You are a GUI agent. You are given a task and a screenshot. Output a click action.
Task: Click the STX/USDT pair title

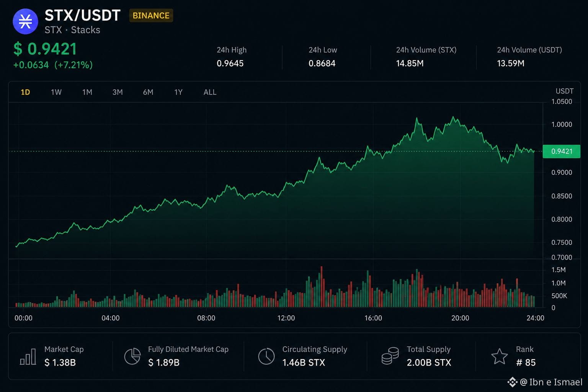pyautogui.click(x=83, y=16)
